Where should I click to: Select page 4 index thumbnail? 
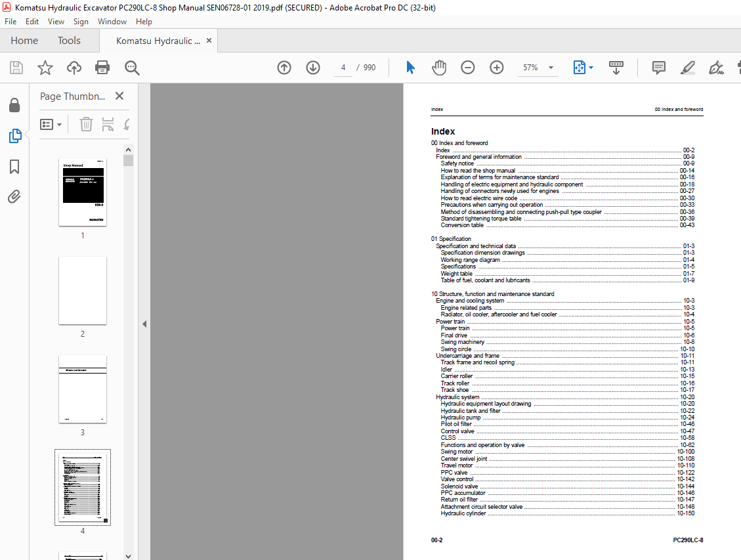(83, 487)
